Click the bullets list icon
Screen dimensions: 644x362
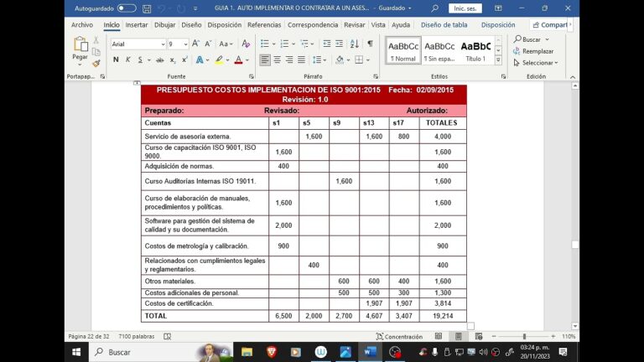(x=264, y=44)
